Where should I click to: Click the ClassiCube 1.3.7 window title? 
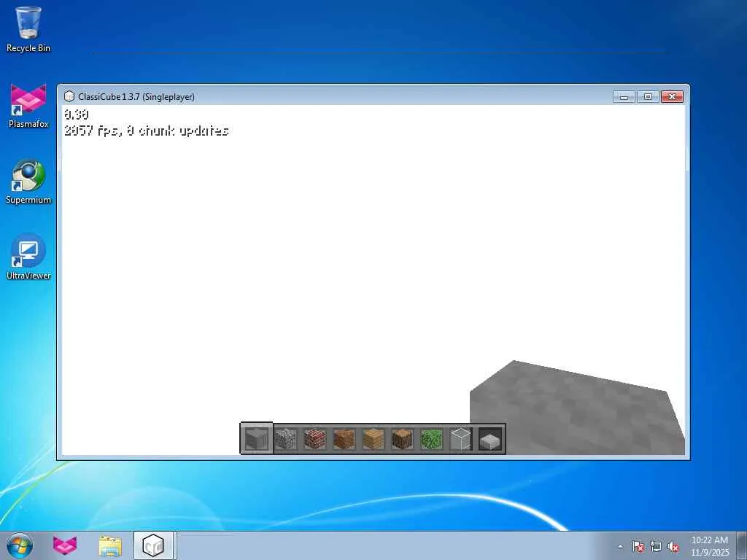(x=136, y=97)
